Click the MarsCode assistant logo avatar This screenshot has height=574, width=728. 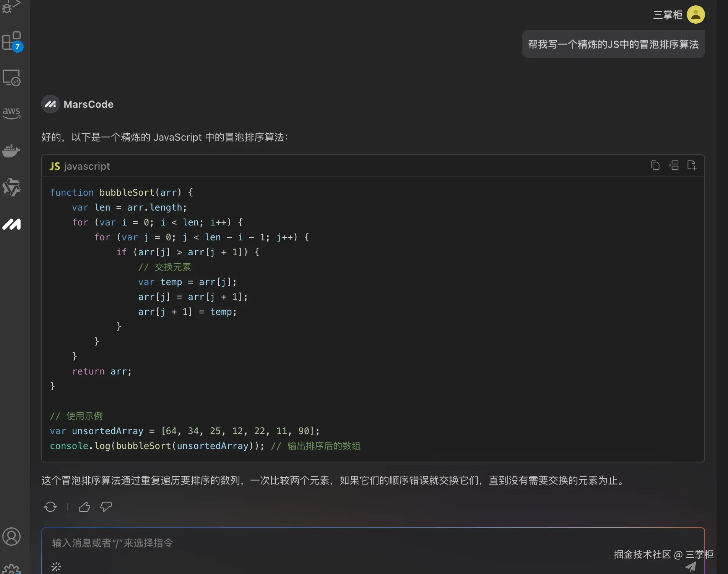(x=50, y=104)
